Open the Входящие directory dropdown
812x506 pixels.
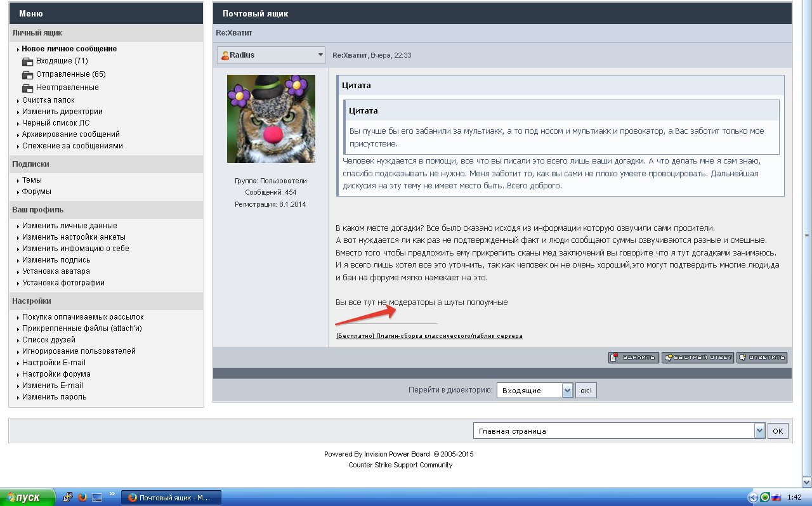tap(535, 390)
